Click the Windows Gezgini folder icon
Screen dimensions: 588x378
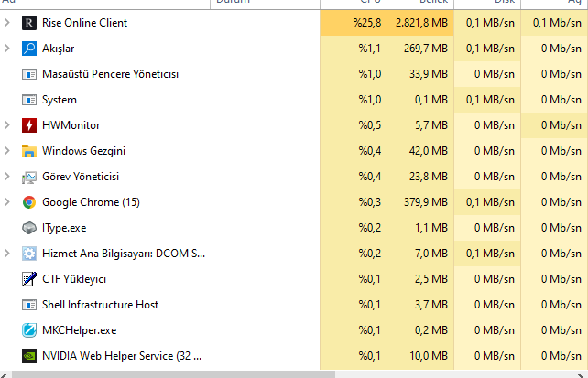point(29,151)
